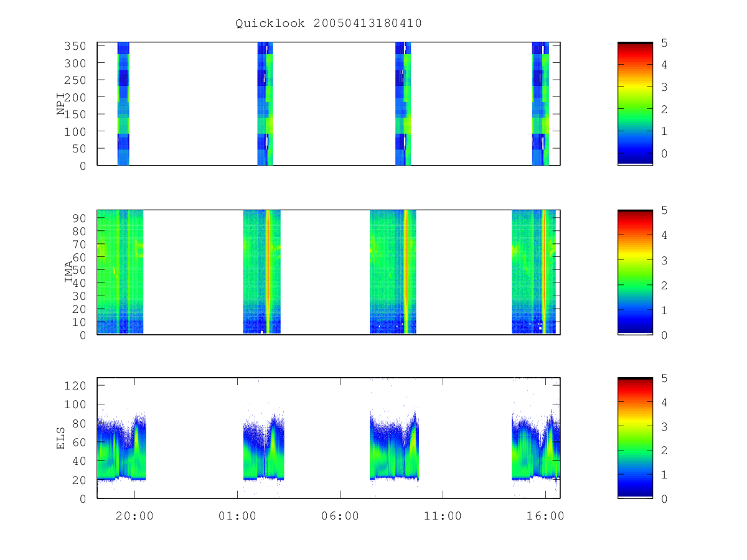Click the value 3 on IMA colorbar
Screen dimensions: 747x560
[x=663, y=261]
